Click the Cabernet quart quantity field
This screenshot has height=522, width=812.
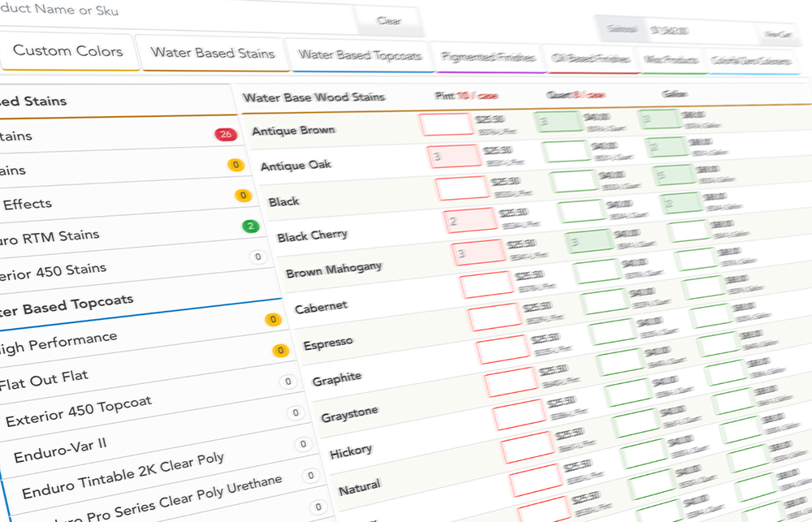597,273
